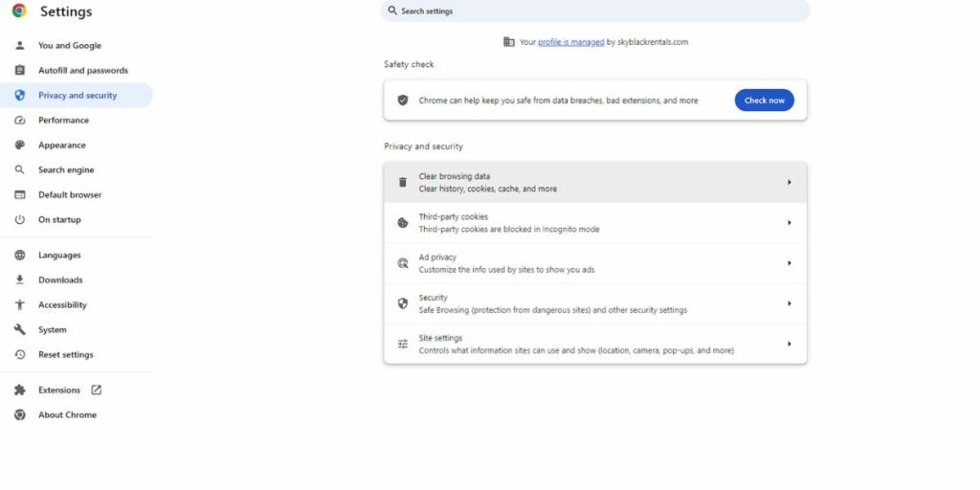
Task: Select Privacy and security in sidebar
Action: (77, 95)
